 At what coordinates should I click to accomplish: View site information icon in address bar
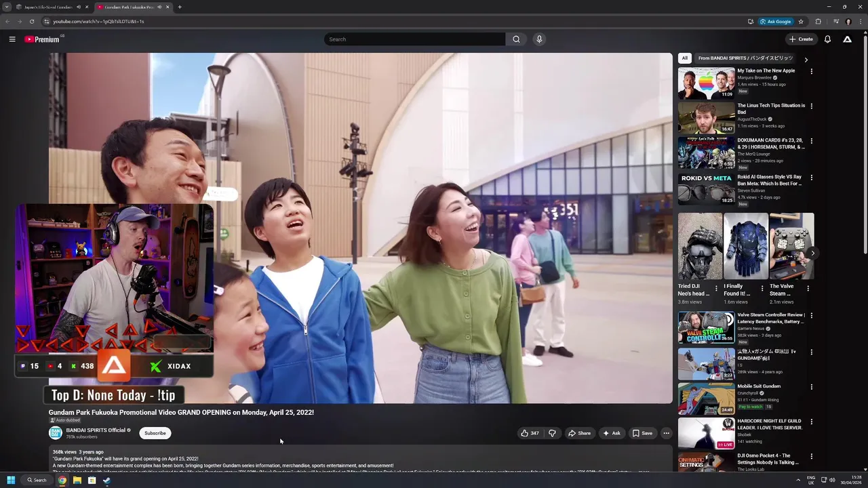click(x=46, y=22)
